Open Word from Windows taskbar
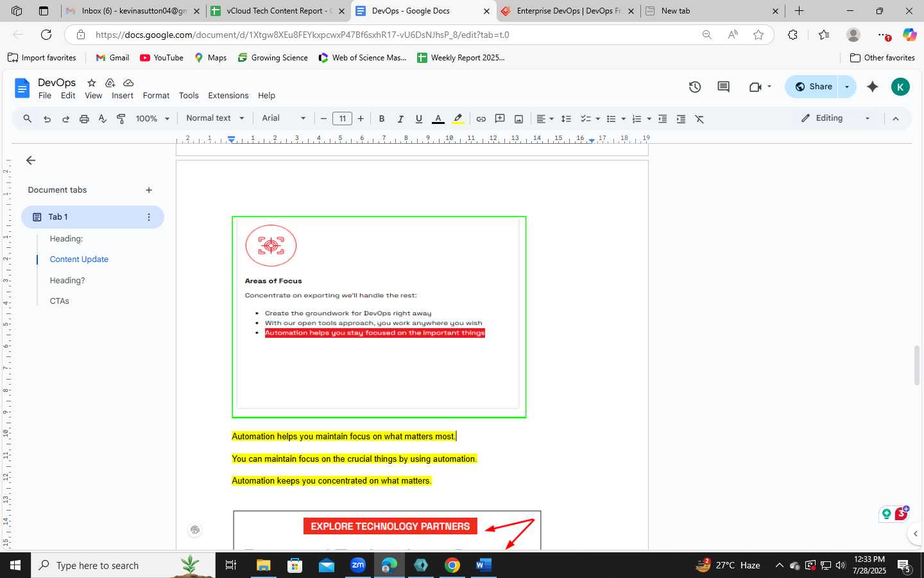Viewport: 924px width, 578px height. (483, 565)
